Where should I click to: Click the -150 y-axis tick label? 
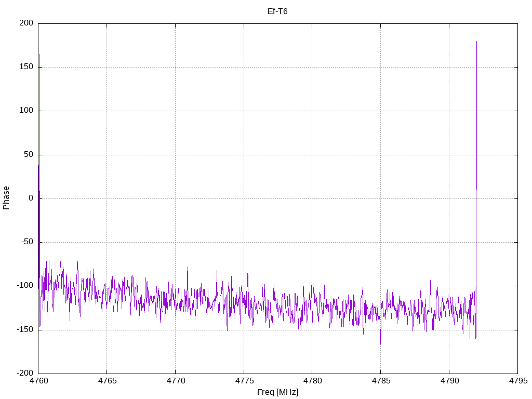point(25,330)
